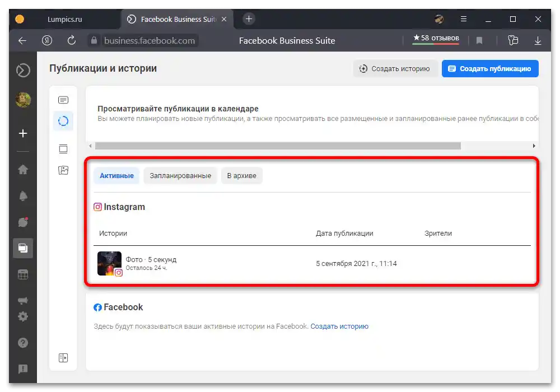
Task: Open the calendar planner grid icon
Action: tap(23, 274)
